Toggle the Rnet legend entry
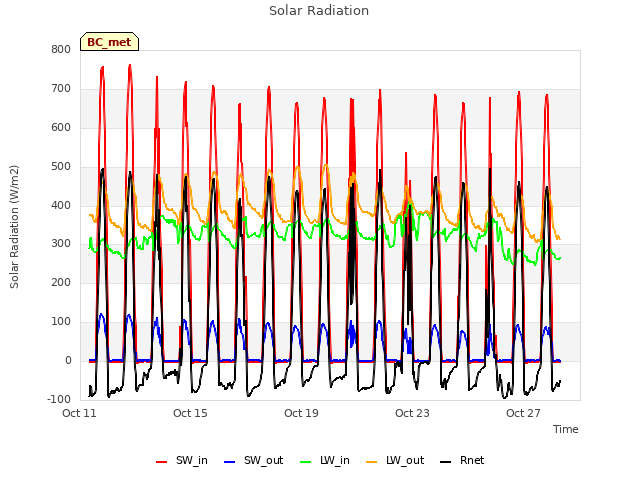This screenshot has width=640, height=480. tap(462, 460)
